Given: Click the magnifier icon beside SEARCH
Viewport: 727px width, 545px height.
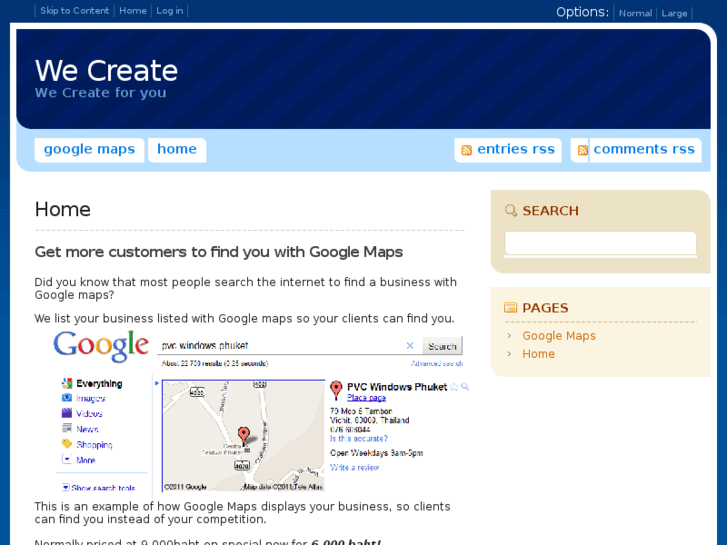Looking at the screenshot, I should coord(511,211).
